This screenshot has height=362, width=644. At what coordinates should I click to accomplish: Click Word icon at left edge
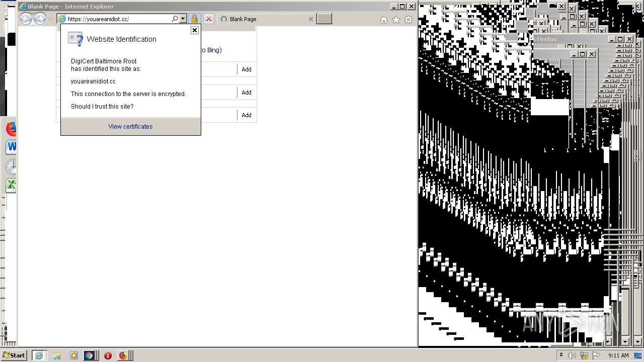[x=11, y=147]
